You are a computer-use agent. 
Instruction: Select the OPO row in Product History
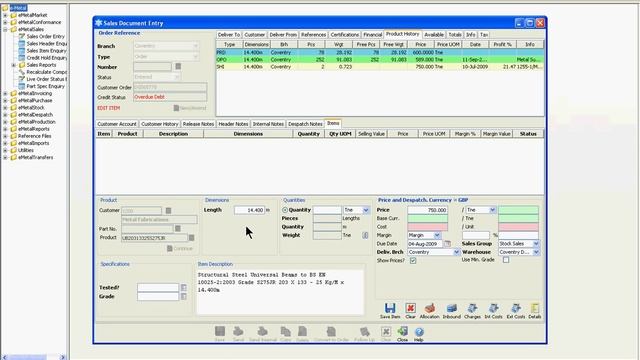pyautogui.click(x=380, y=60)
